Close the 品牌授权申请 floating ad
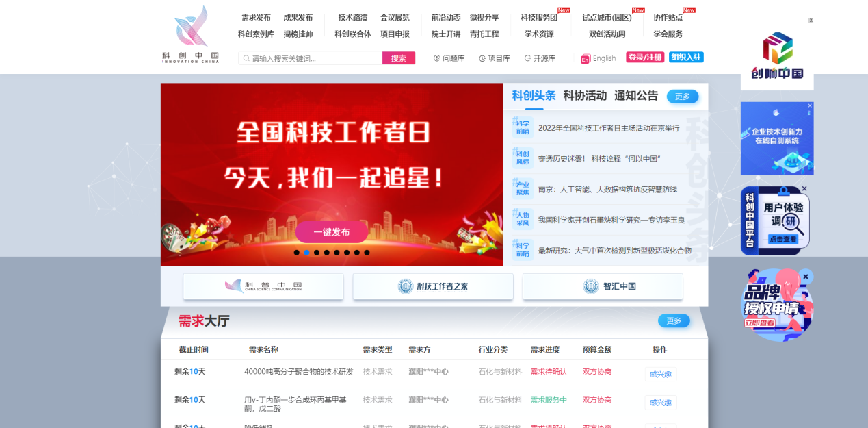868x428 pixels. click(806, 276)
